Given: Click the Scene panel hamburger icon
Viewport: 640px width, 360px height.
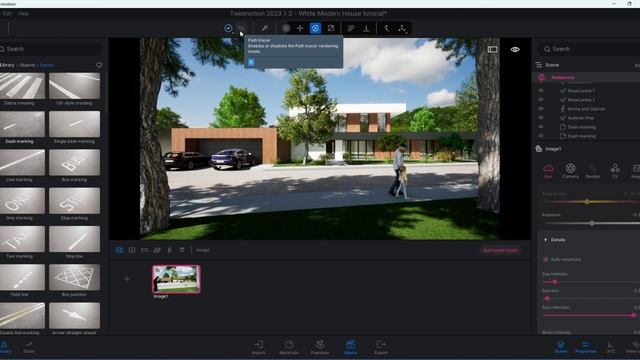Looking at the screenshot, I should 539,65.
